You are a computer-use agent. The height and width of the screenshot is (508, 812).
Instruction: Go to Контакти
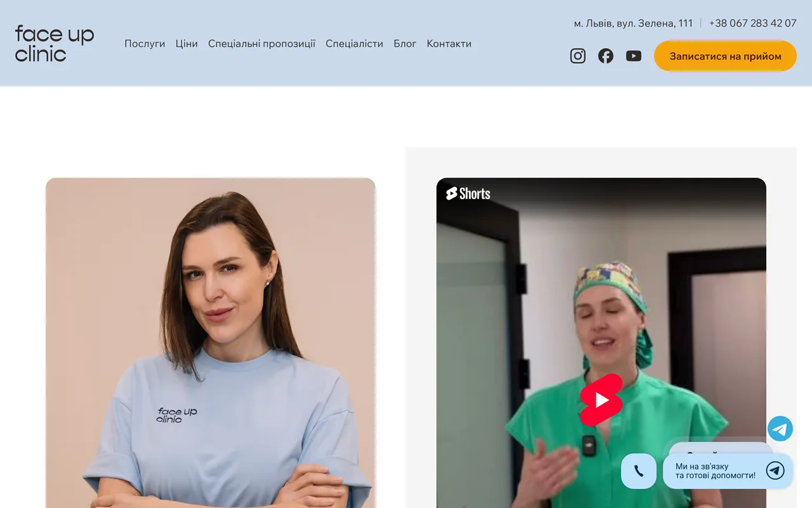[449, 44]
